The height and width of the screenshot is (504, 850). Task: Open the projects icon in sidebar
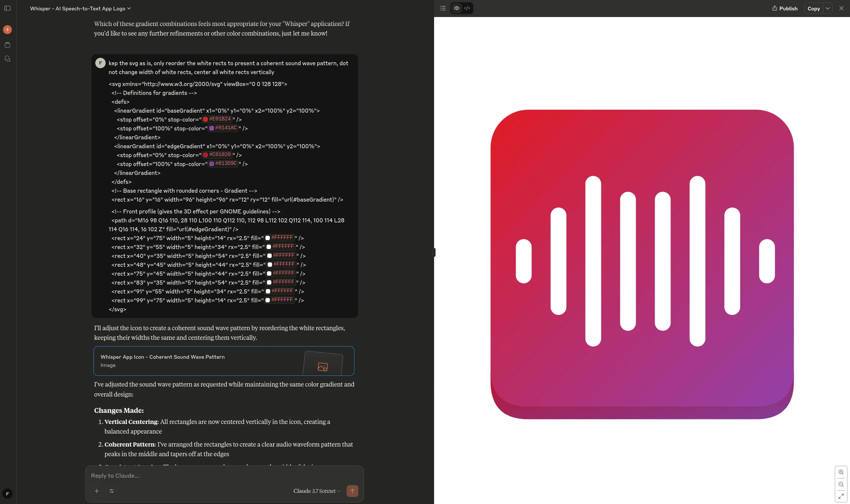click(x=7, y=45)
